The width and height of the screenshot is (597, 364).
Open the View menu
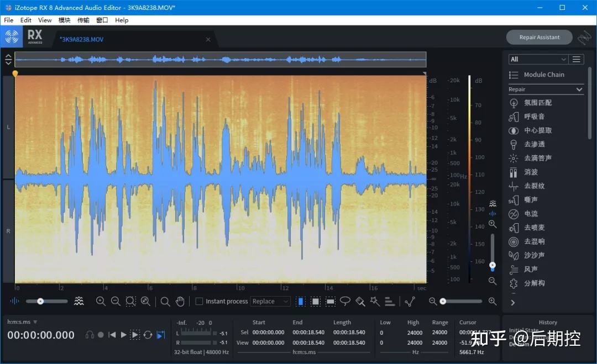[x=45, y=20]
